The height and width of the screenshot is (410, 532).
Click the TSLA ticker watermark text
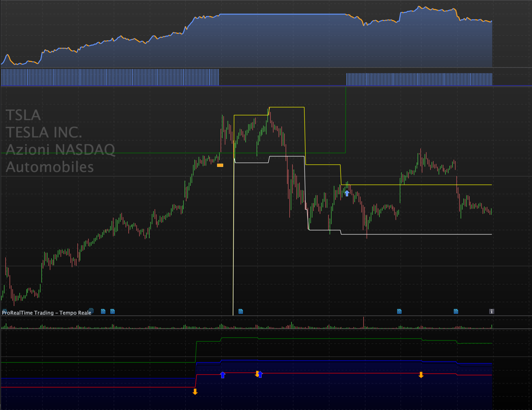23,115
